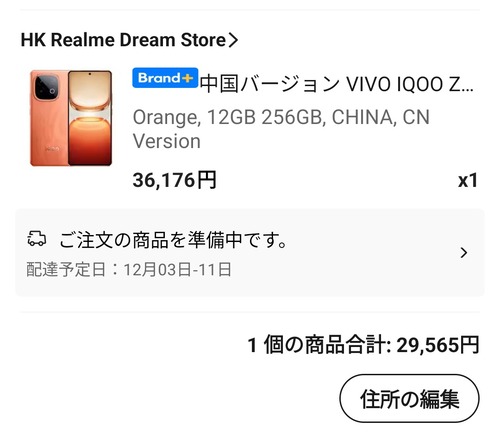Click the 1 個の商品合計 29,565円 total

pyautogui.click(x=363, y=345)
